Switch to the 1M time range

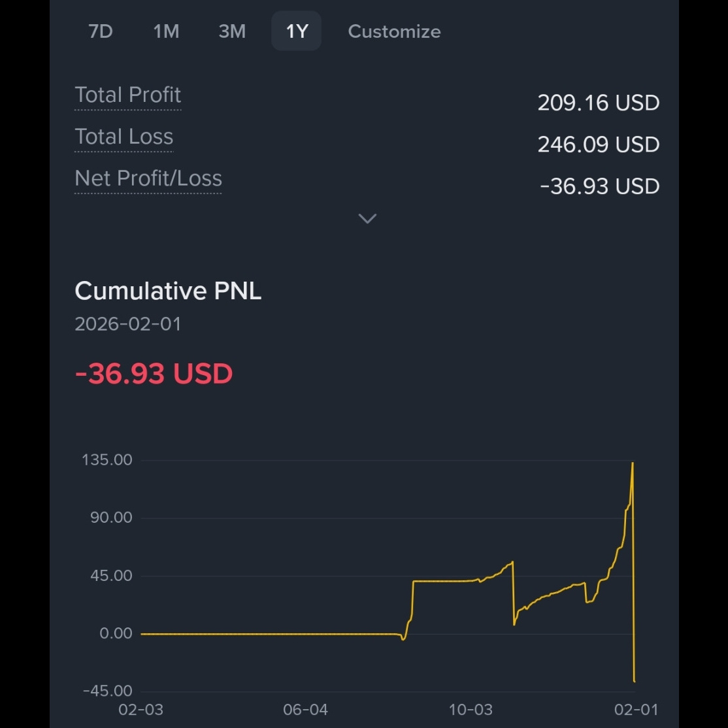[x=166, y=31]
